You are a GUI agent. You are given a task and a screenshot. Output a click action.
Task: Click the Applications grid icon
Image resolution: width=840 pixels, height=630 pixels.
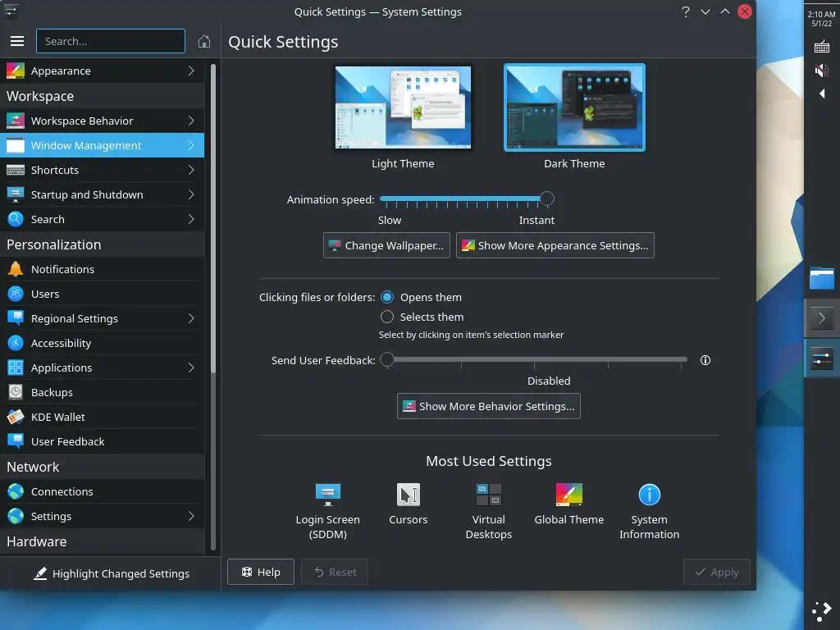click(15, 367)
